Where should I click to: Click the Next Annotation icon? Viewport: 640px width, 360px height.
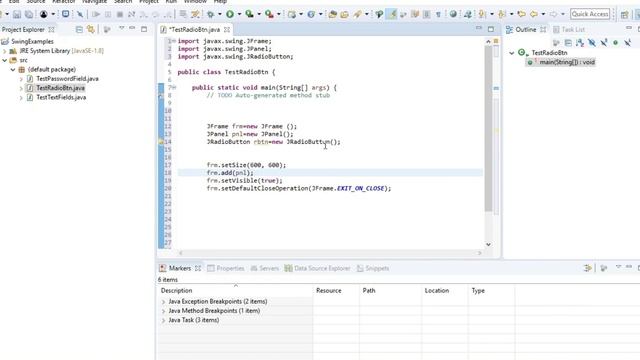482,14
